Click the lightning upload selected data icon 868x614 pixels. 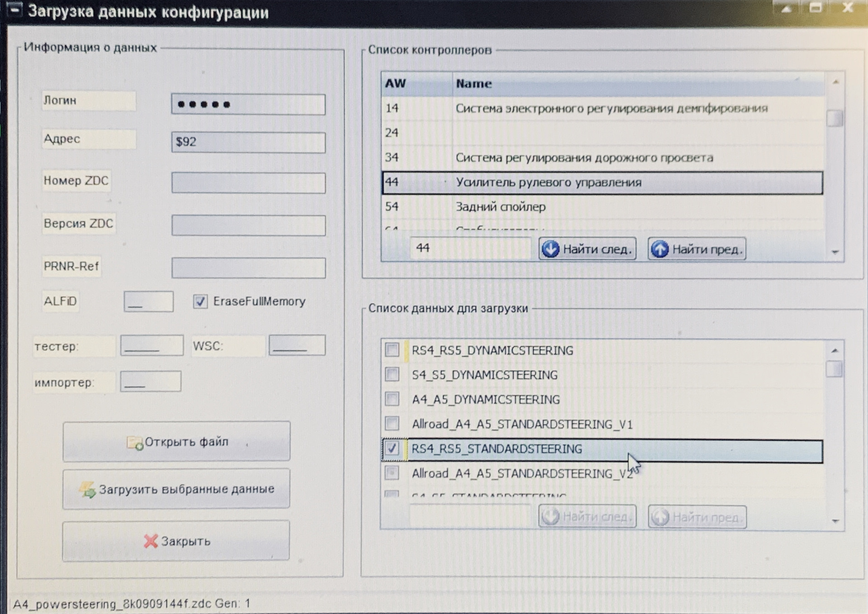click(x=88, y=490)
